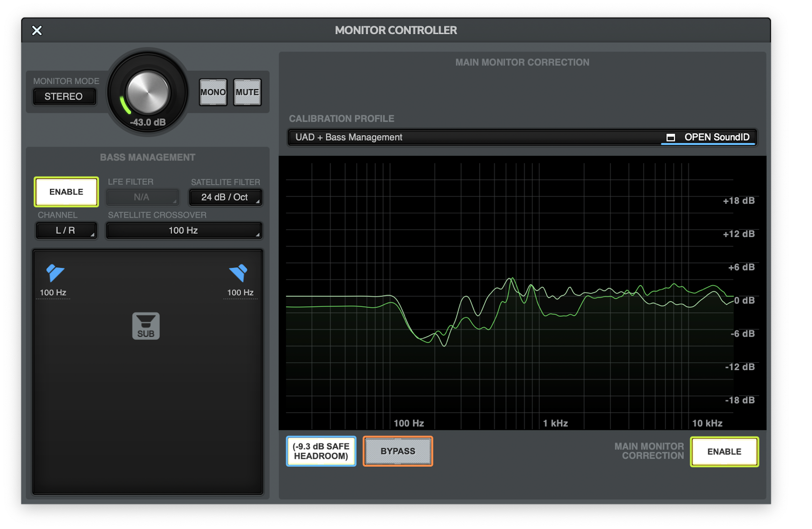Click the MONITOR MODE label

tap(66, 81)
